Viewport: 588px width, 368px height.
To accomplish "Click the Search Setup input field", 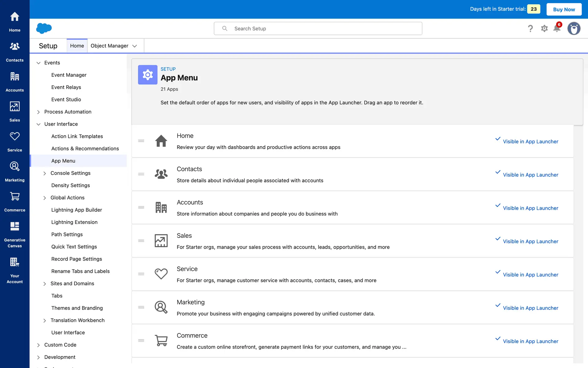I will coord(318,29).
